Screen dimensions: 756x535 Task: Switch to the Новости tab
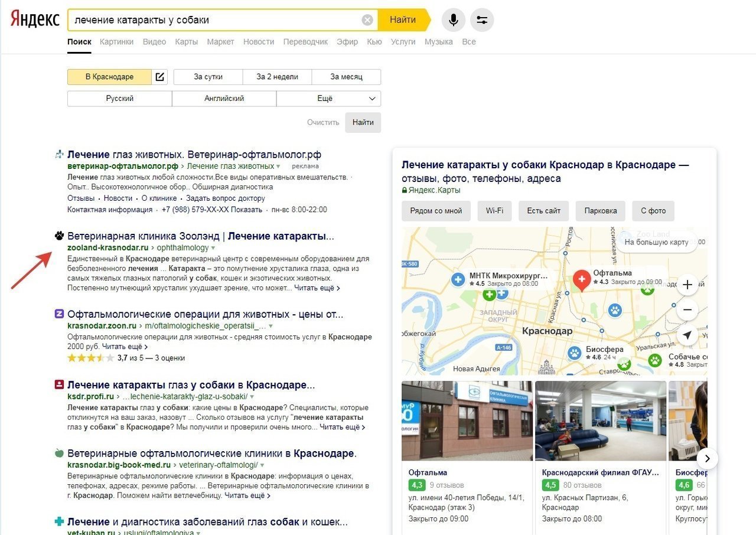[x=259, y=42]
